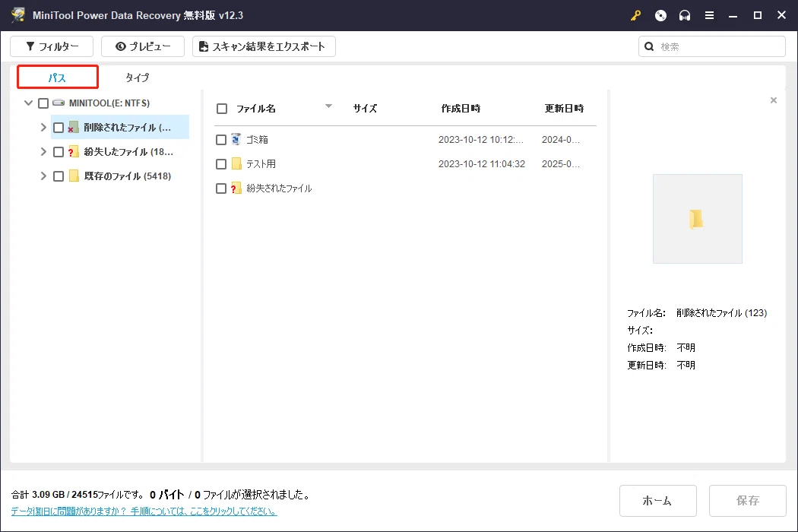Check the テスト用 row checkbox
Image resolution: width=798 pixels, height=532 pixels.
(x=221, y=164)
